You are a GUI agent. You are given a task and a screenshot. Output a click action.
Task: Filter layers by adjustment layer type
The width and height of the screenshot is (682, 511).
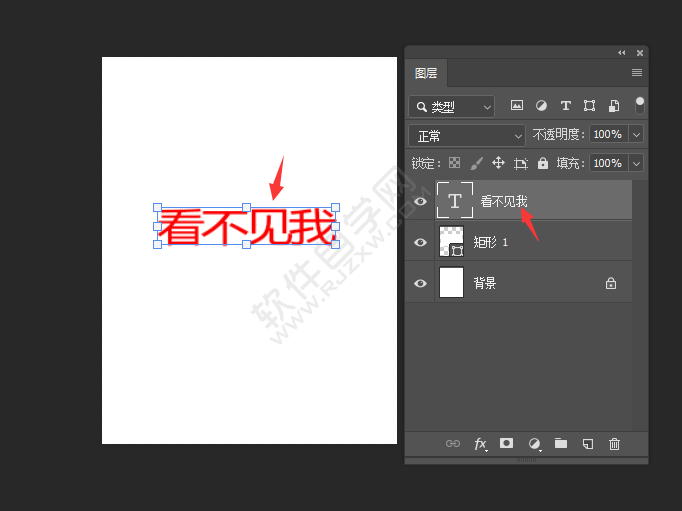[x=541, y=105]
